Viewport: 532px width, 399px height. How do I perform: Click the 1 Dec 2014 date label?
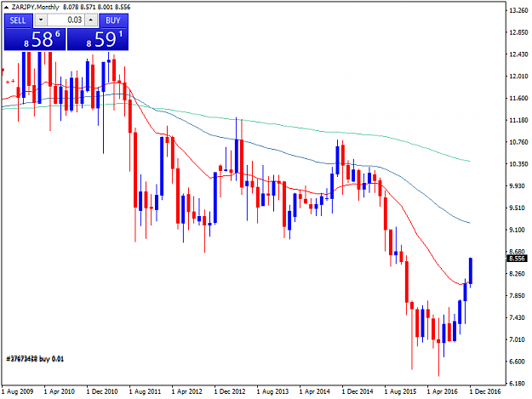coord(358,391)
